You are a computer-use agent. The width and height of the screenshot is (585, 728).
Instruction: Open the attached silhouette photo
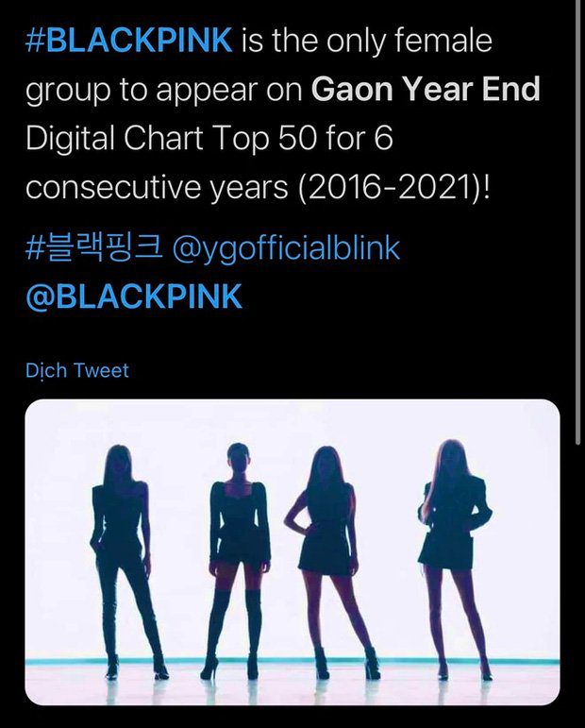(292, 552)
